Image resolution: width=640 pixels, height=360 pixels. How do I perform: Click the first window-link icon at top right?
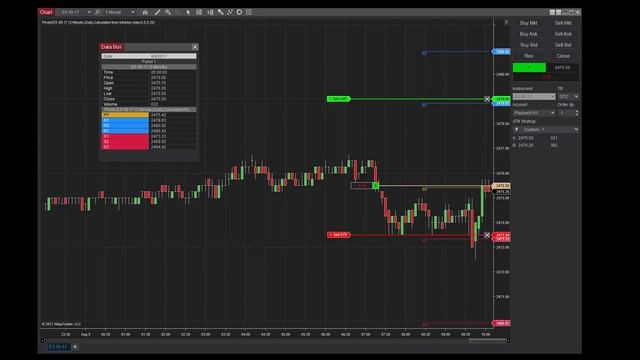(x=552, y=12)
